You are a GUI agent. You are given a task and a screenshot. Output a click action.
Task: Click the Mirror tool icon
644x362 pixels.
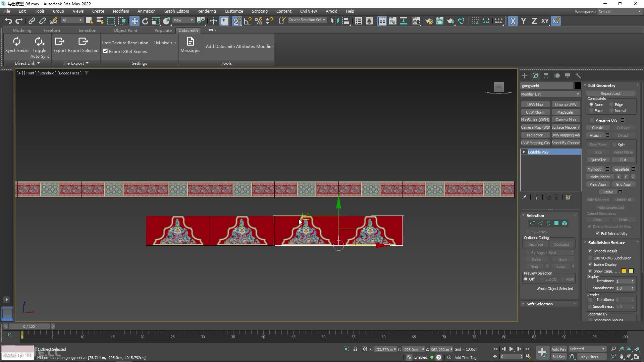pyautogui.click(x=334, y=21)
